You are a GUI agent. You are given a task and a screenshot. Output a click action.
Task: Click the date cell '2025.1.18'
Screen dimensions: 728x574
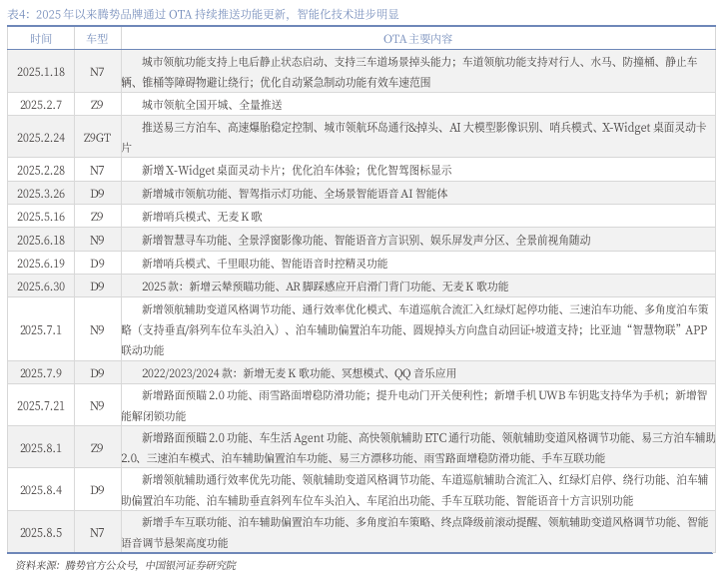point(41,72)
